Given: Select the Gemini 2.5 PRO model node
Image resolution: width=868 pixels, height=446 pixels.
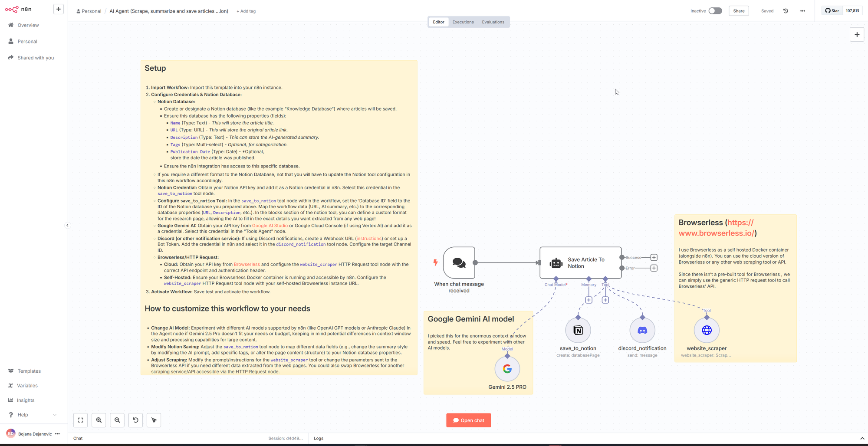Looking at the screenshot, I should click(507, 369).
